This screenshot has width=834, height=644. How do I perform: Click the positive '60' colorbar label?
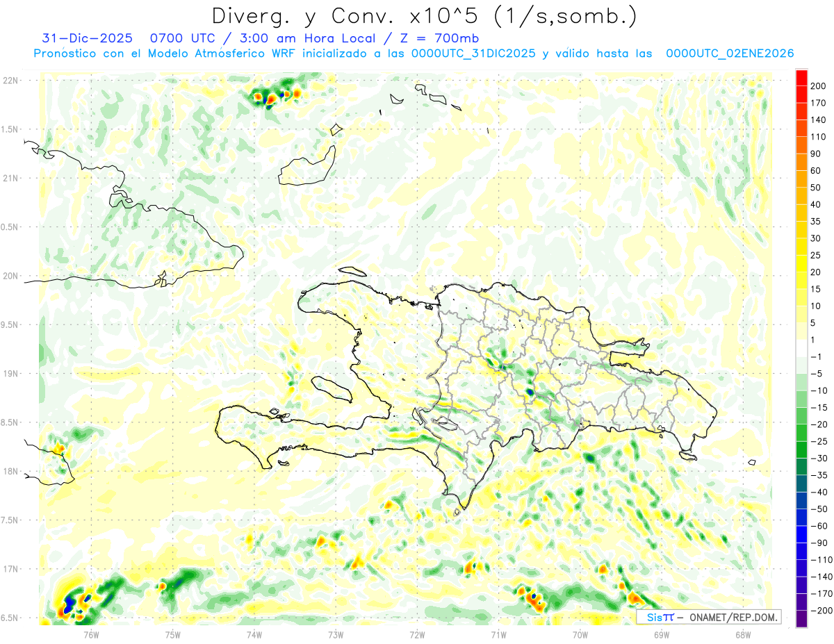pos(817,170)
